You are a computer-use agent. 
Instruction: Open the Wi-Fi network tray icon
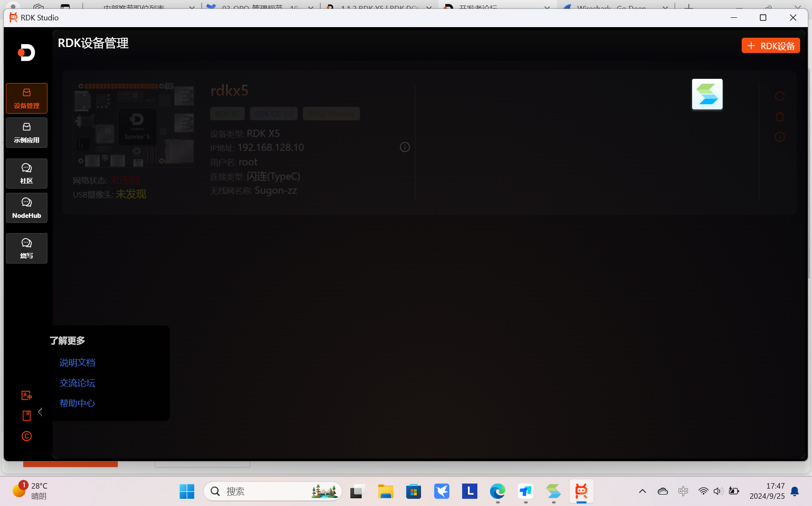tap(703, 491)
